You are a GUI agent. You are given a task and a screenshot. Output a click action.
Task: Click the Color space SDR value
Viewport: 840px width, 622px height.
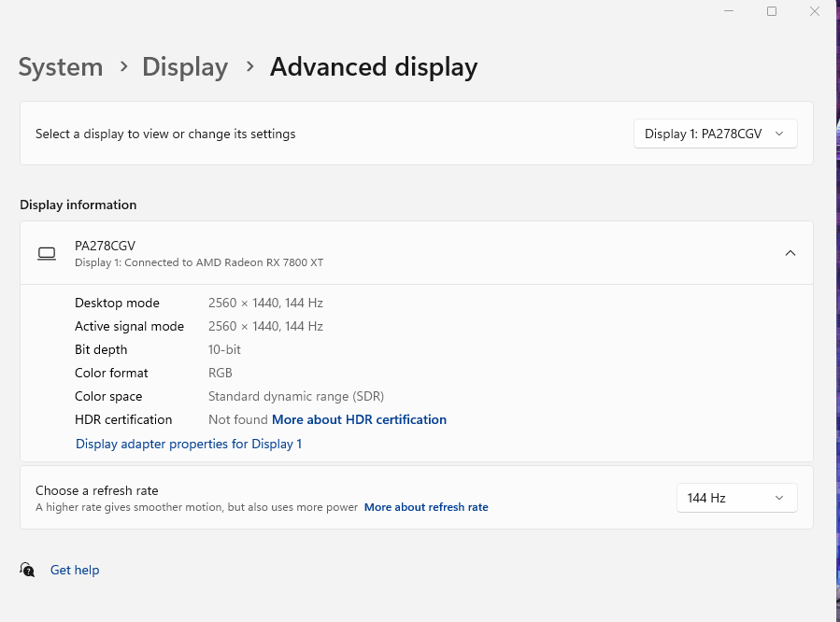[x=295, y=396]
